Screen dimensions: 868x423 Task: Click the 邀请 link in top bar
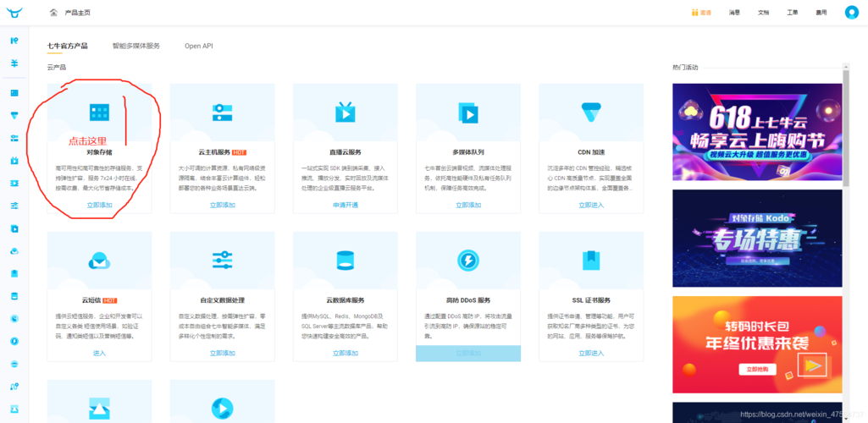(x=705, y=12)
